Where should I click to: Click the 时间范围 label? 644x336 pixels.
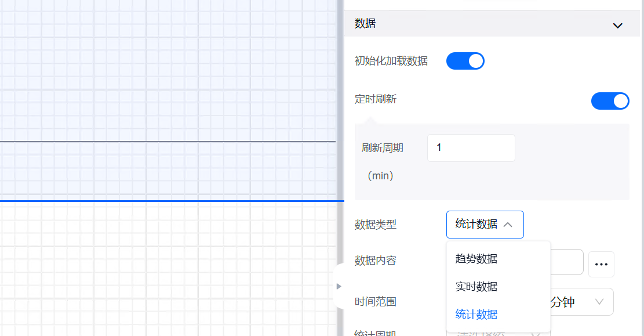376,302
